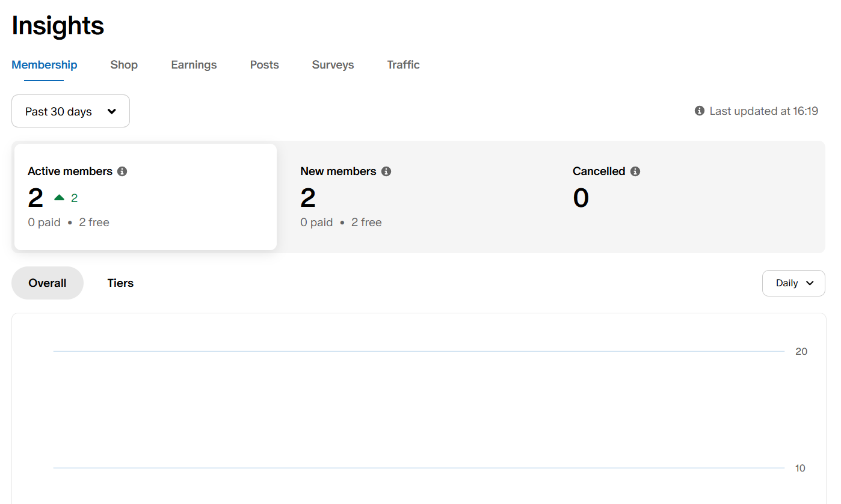Select the Posts tab

(265, 65)
